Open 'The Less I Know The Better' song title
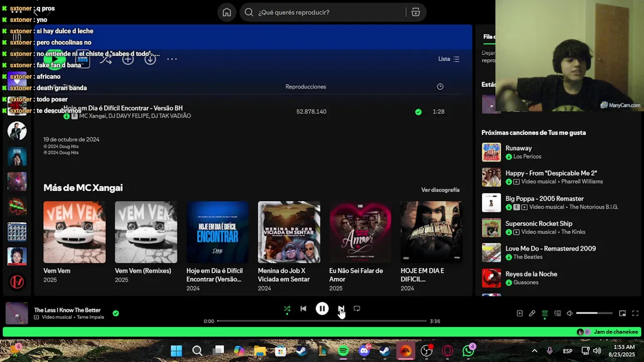 (x=67, y=310)
